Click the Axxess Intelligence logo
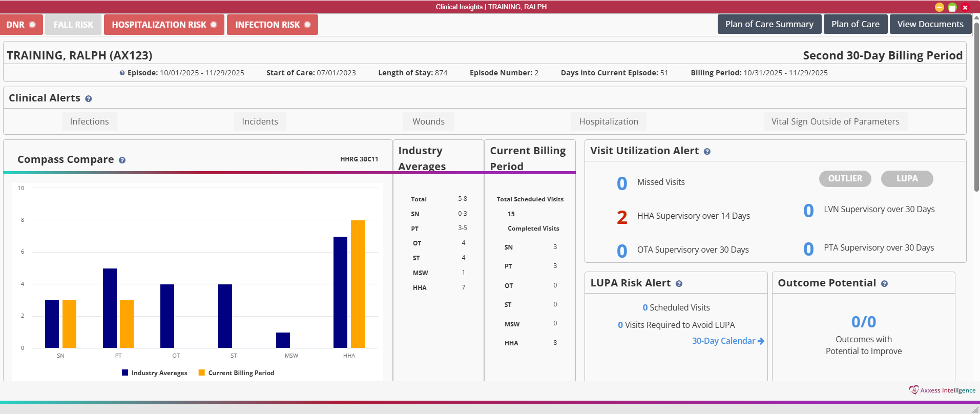Image resolution: width=980 pixels, height=414 pixels. pyautogui.click(x=942, y=390)
